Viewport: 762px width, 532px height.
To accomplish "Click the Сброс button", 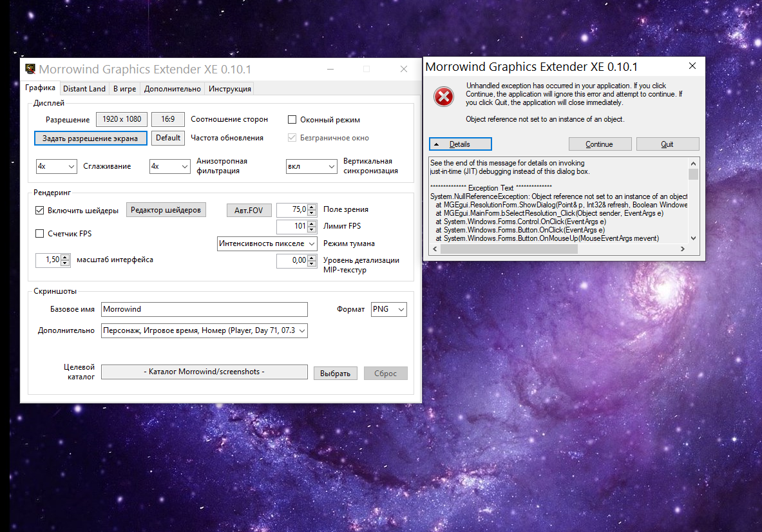I will pos(385,373).
